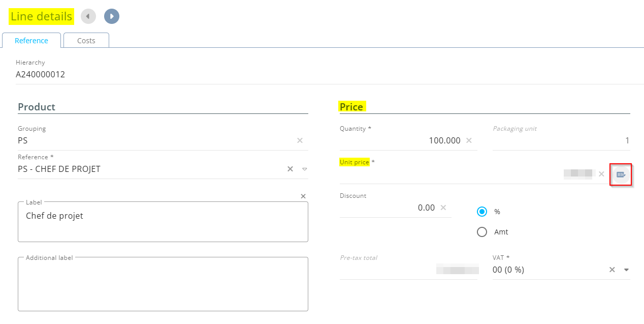
Task: Click the Quantity input field
Action: [401, 140]
